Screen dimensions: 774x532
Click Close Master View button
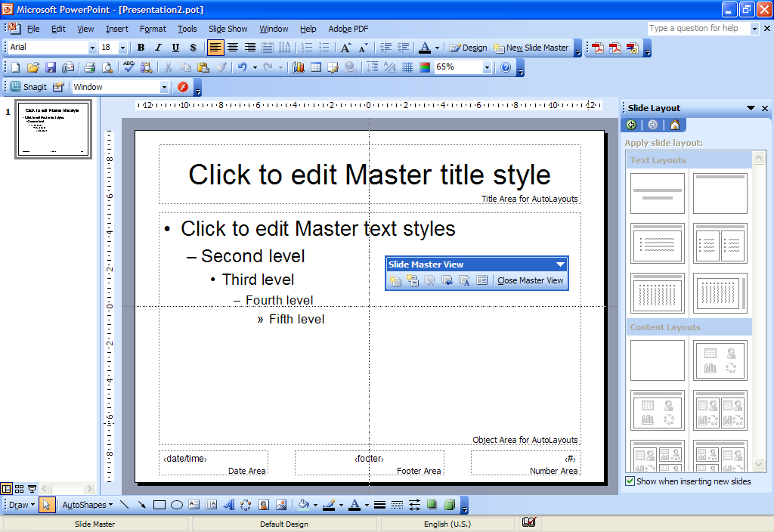tap(530, 280)
